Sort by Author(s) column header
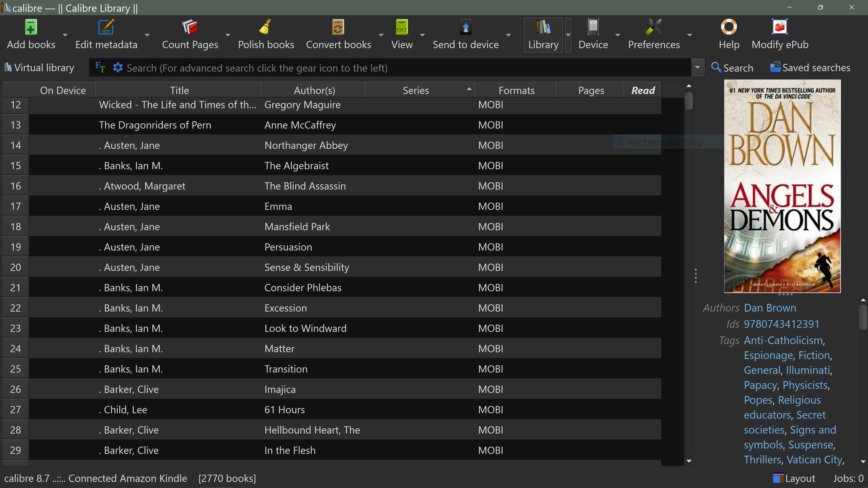 click(x=314, y=90)
